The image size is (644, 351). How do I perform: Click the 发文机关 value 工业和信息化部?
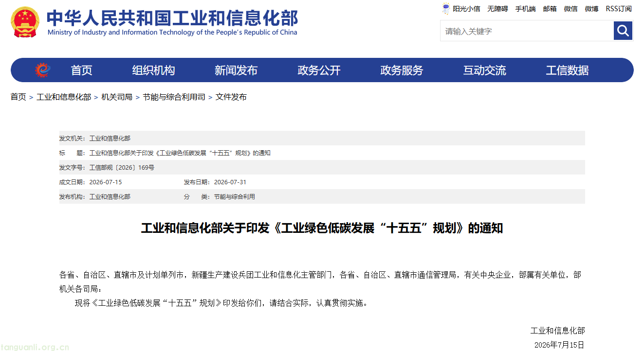pyautogui.click(x=110, y=139)
